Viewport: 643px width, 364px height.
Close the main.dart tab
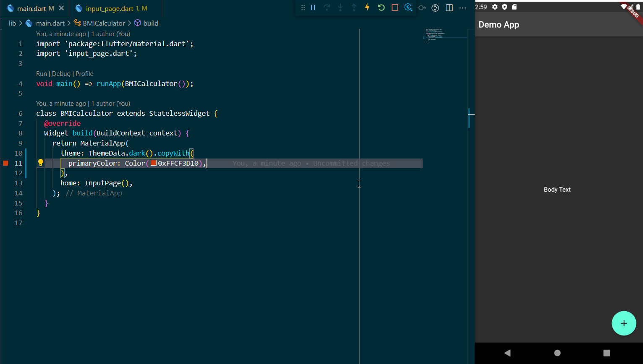point(62,8)
